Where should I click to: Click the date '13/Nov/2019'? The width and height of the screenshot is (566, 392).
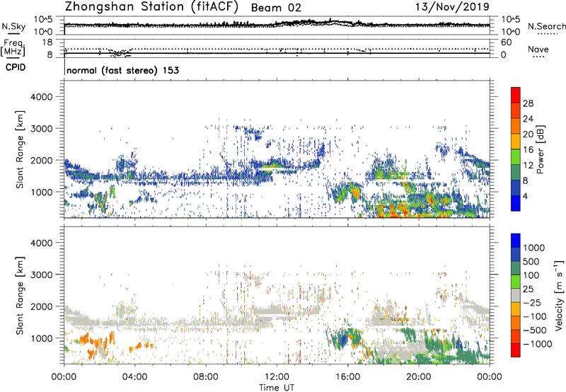click(452, 6)
